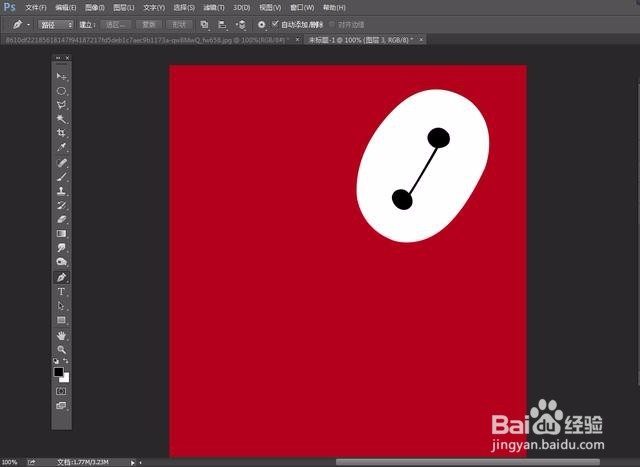
Task: Select the Eraser tool
Action: [62, 219]
